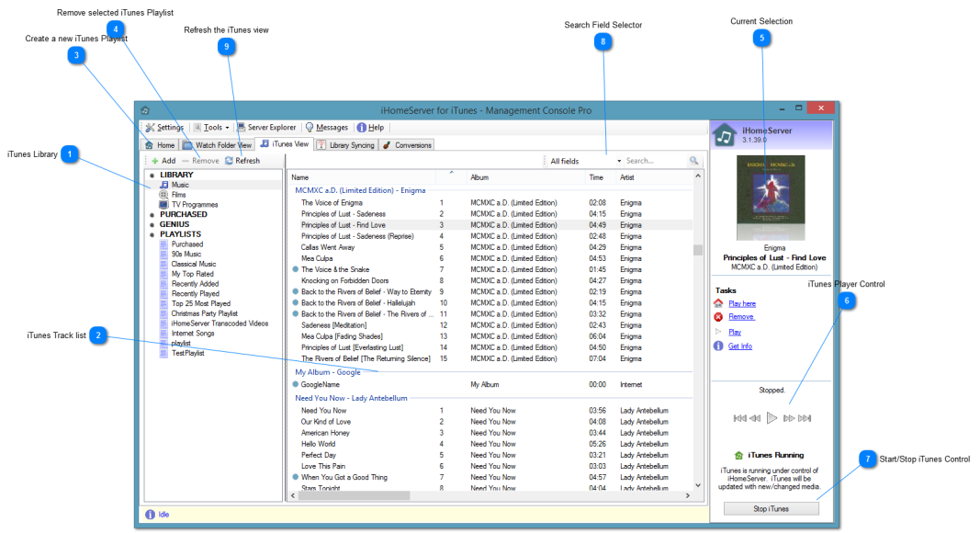Viewport: 980px width, 533px height.
Task: Click the Play here task link
Action: pos(742,303)
